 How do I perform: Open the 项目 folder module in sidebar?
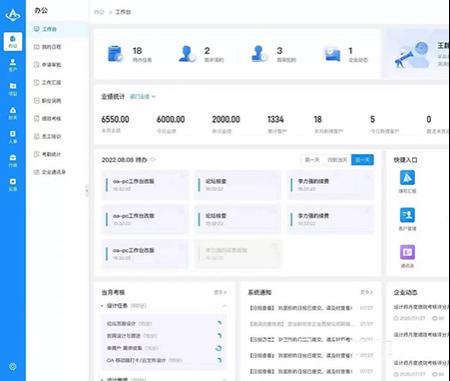13,89
